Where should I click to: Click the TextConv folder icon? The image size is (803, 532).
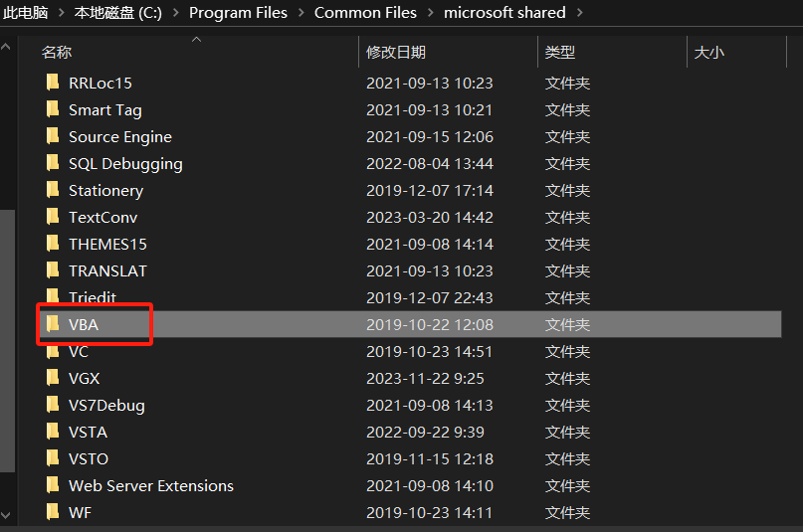[53, 217]
